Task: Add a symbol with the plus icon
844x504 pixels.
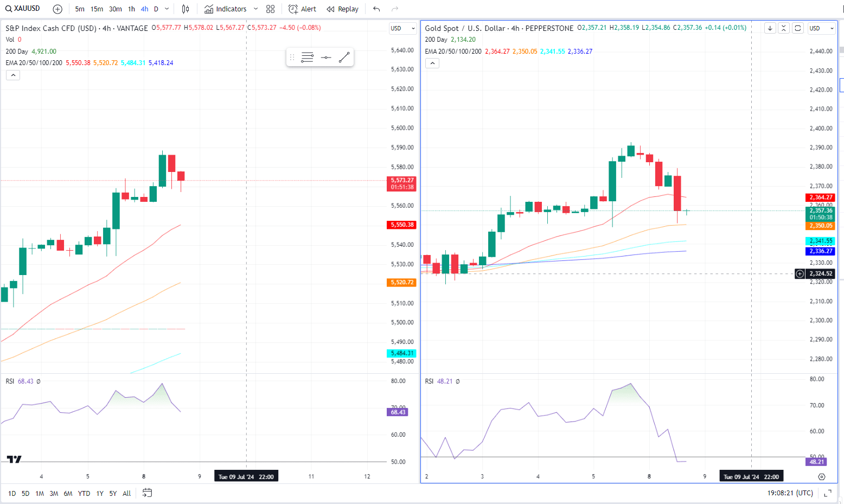Action: click(57, 9)
